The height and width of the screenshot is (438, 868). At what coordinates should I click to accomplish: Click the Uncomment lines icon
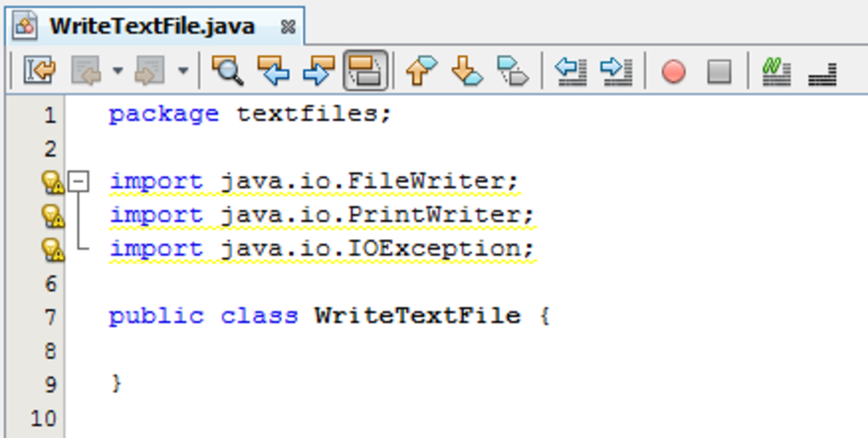(822, 73)
